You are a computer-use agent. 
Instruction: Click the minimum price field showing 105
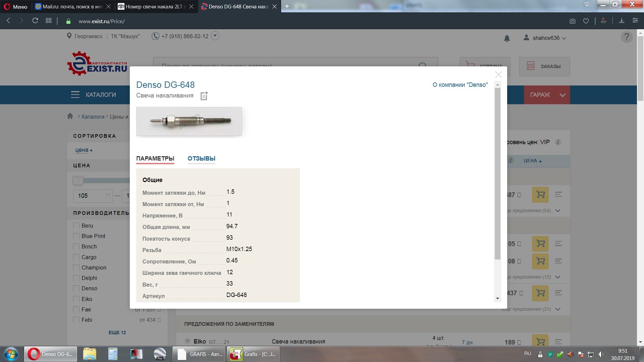coord(93,196)
